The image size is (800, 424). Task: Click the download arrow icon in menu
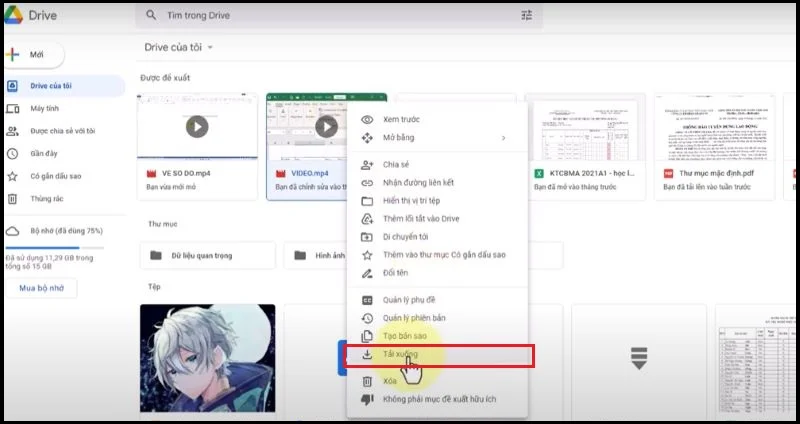coord(367,355)
